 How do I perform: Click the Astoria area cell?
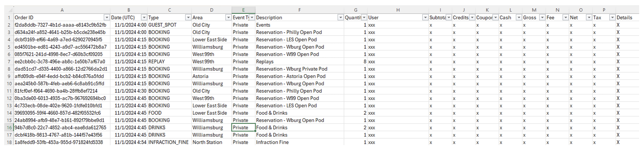(200, 76)
